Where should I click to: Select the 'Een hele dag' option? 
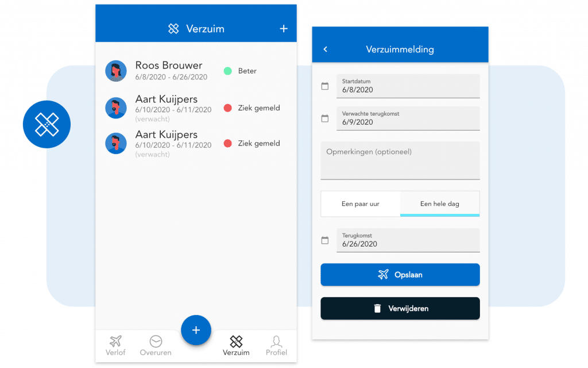[x=440, y=204]
